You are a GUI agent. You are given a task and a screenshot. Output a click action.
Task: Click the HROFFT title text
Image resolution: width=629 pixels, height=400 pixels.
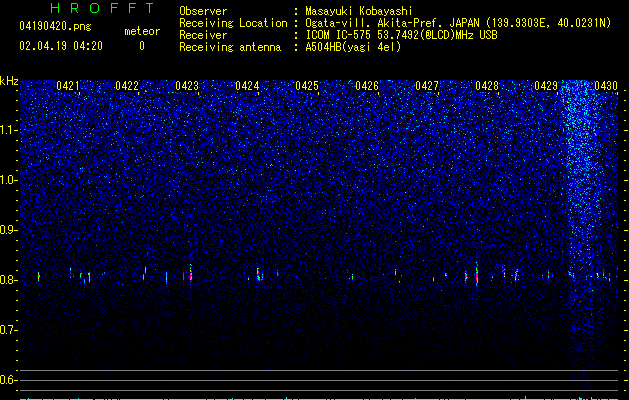coord(103,8)
